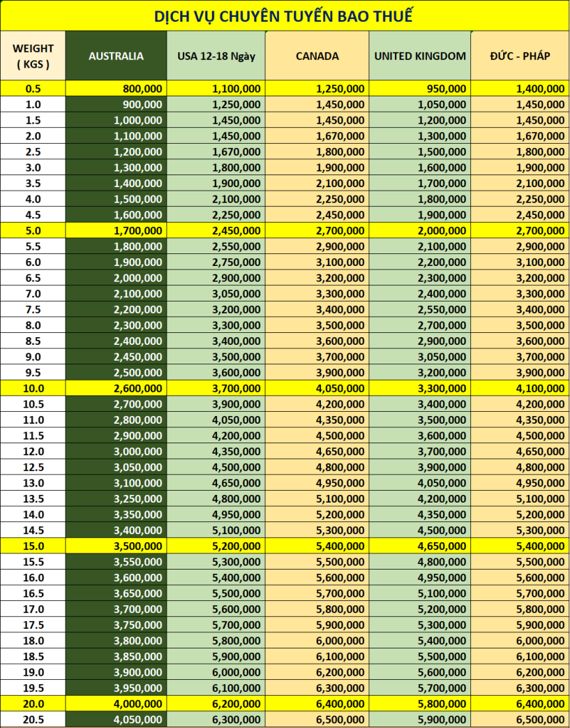This screenshot has height=728, width=570.
Task: Click the '9.5' weight cell
Action: click(x=33, y=372)
